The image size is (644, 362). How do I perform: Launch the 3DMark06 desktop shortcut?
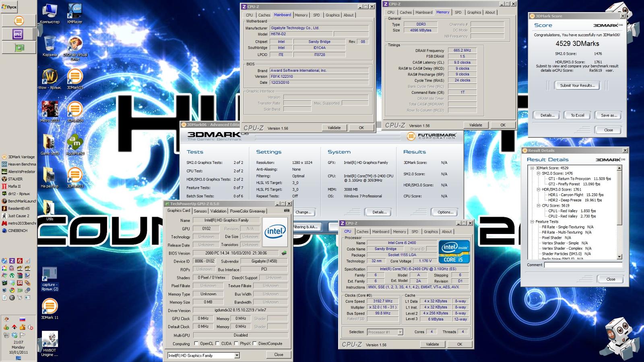(75, 112)
